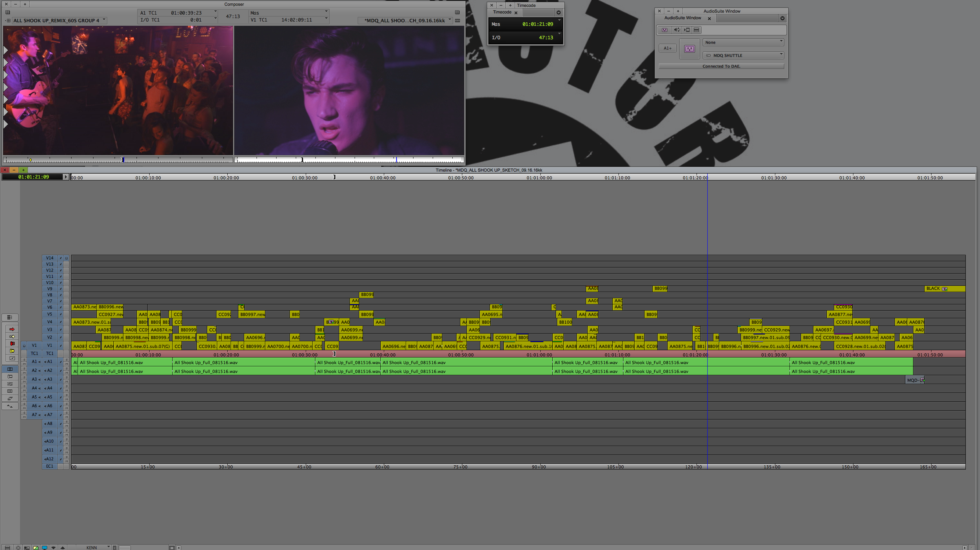This screenshot has width=980, height=550.
Task: Open the Timecode window tab options menu
Action: point(559,13)
